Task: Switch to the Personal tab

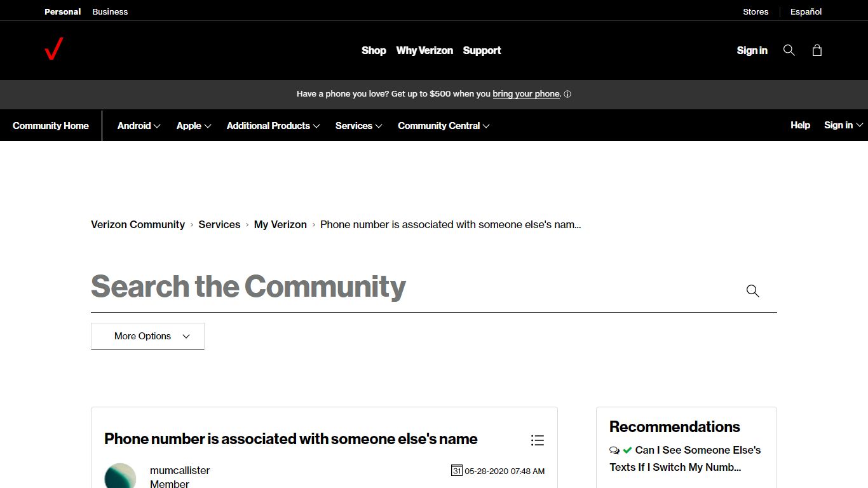Action: tap(62, 11)
